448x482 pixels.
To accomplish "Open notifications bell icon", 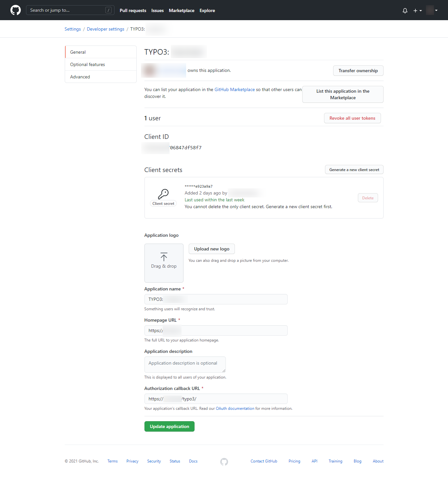I will pos(405,10).
